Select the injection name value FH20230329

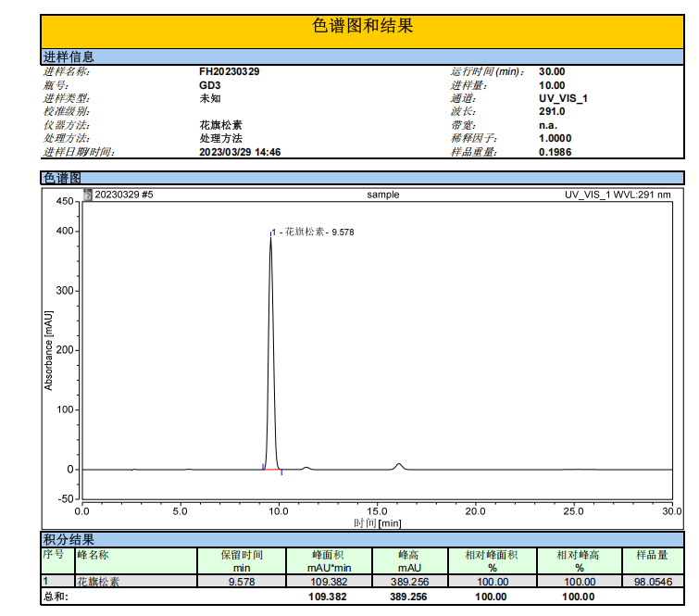(229, 71)
